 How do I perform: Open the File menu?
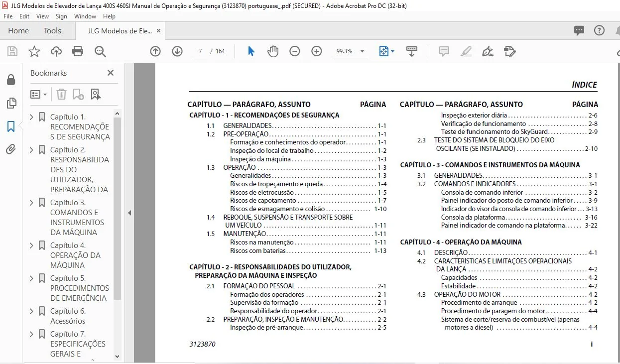coord(8,16)
